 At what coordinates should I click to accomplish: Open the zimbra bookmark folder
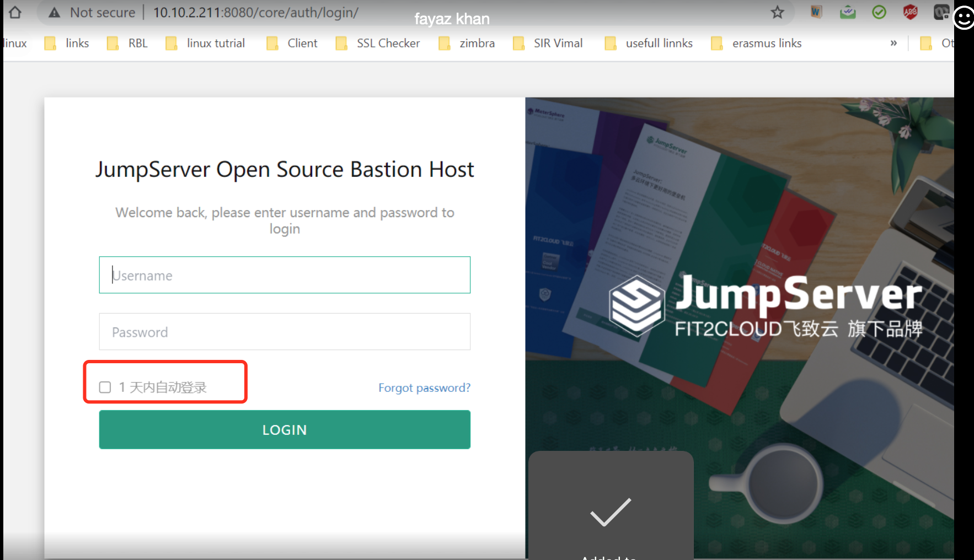pos(467,43)
